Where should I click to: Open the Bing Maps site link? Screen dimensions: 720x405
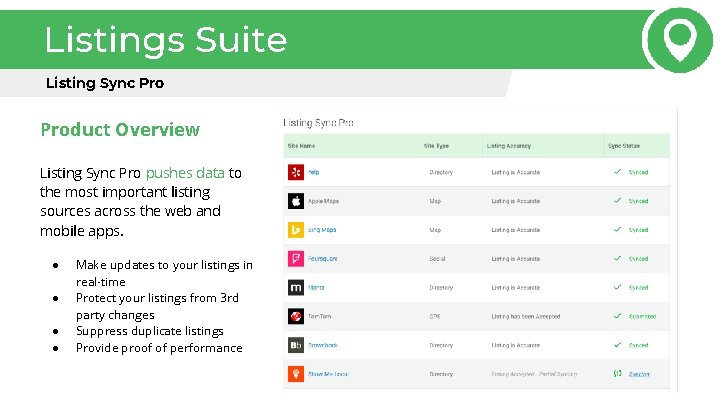(x=322, y=230)
